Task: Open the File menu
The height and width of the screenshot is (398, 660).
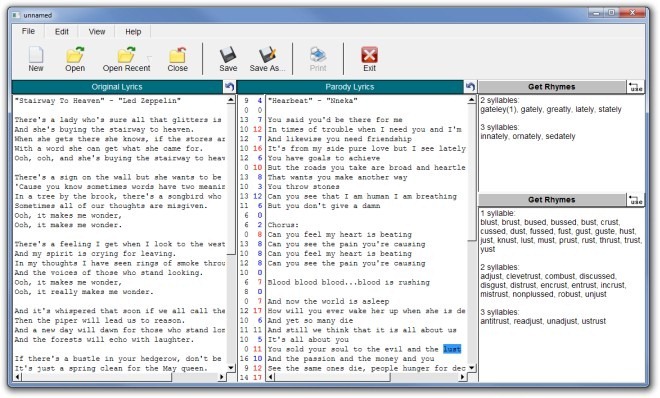Action: coord(28,32)
